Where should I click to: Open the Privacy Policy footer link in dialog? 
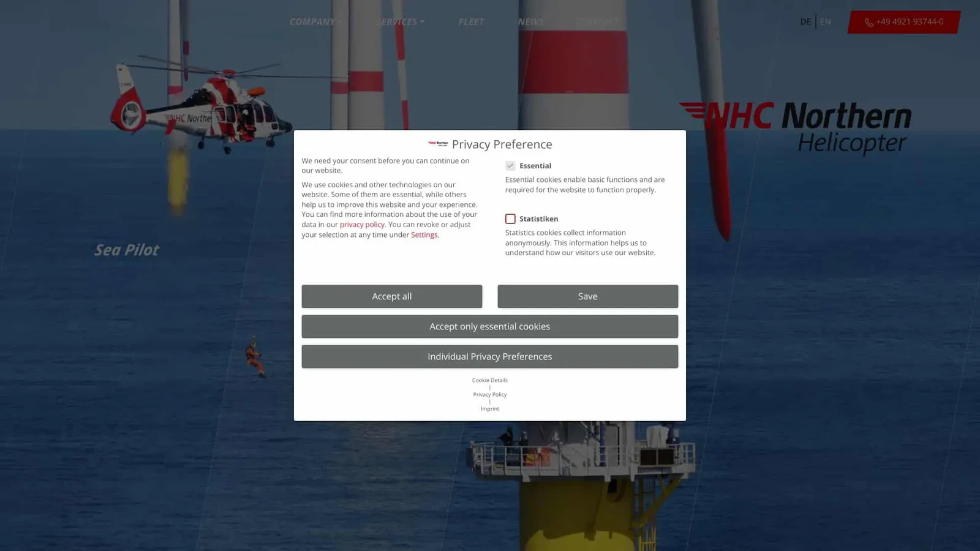click(x=490, y=394)
